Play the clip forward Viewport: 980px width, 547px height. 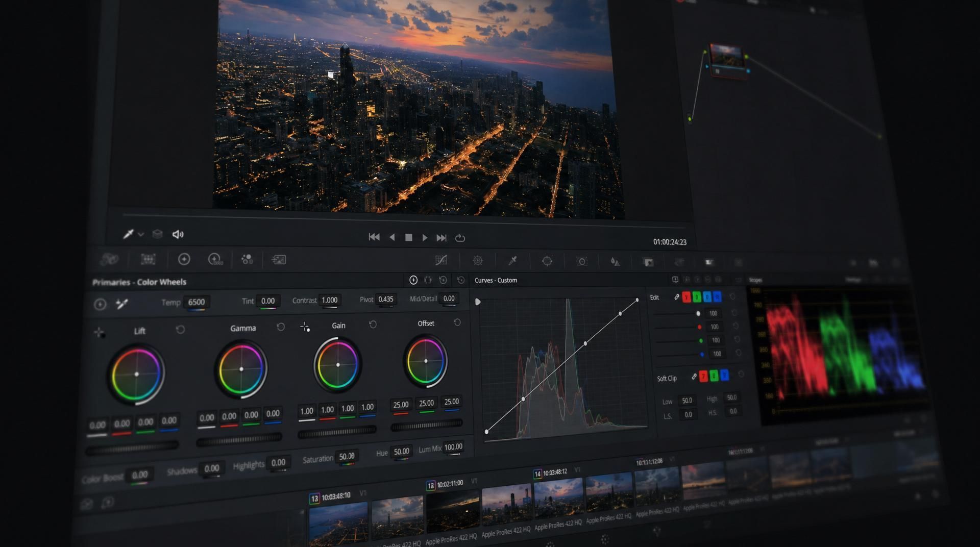[425, 237]
